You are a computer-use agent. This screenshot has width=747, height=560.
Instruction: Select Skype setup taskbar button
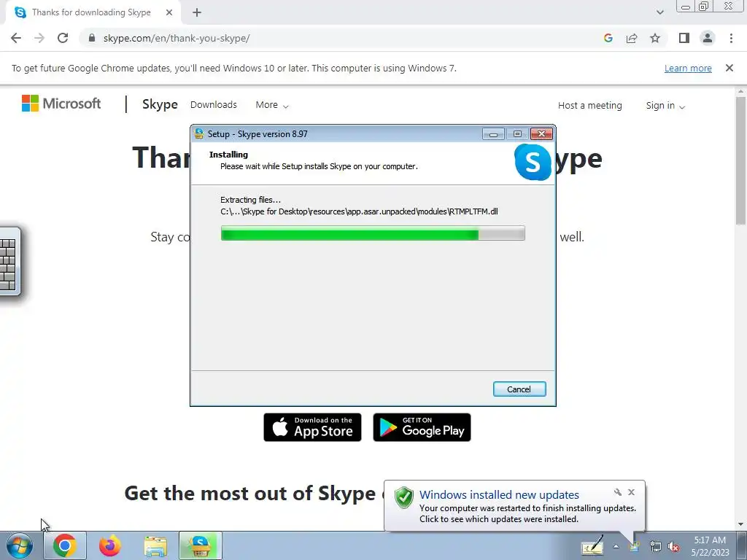pos(200,545)
